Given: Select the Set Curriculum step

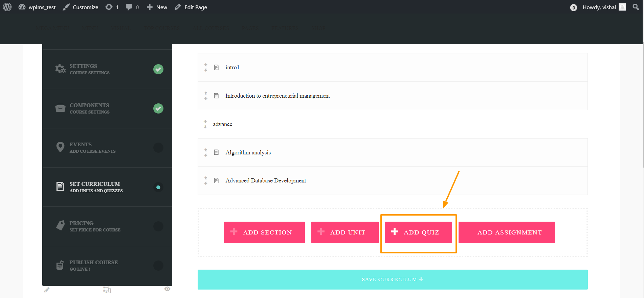Looking at the screenshot, I should click(x=107, y=187).
